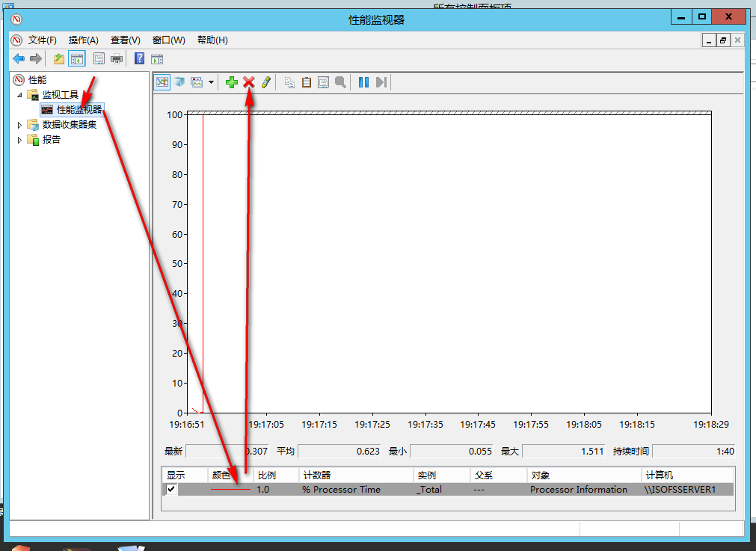Click the Highlight pencil icon
The height and width of the screenshot is (551, 756).
pyautogui.click(x=265, y=82)
